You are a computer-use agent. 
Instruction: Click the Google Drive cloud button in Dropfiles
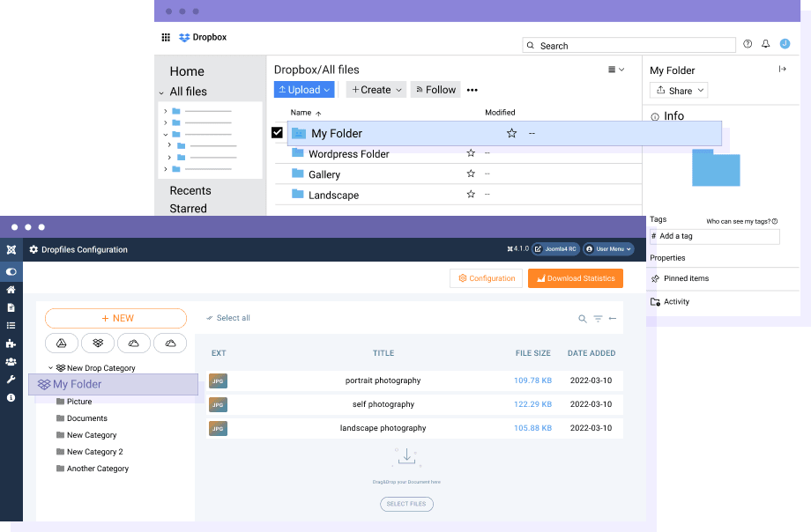pos(62,343)
